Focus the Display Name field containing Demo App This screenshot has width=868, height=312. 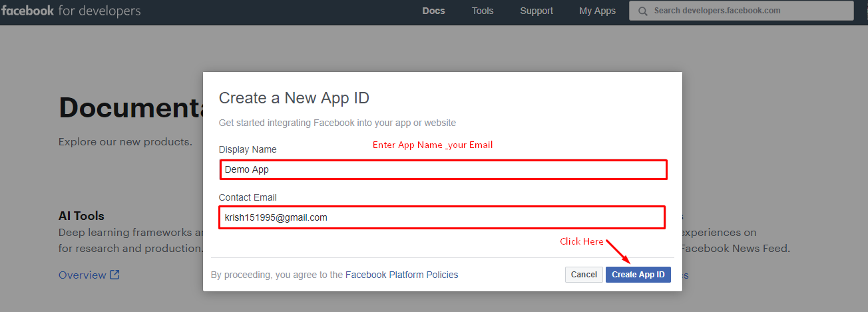[443, 169]
